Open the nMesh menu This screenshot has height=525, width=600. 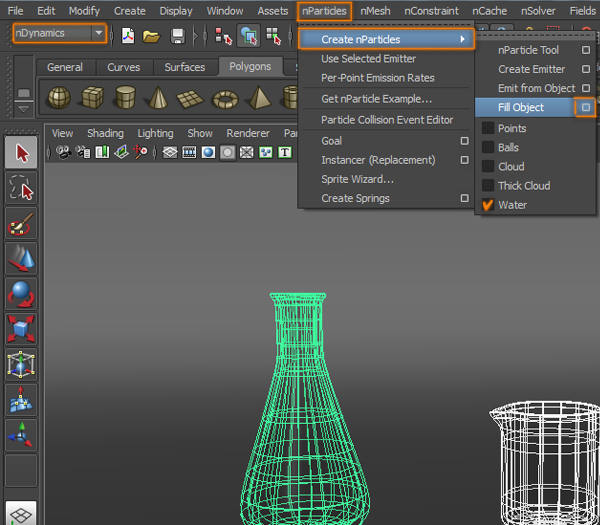[x=376, y=11]
